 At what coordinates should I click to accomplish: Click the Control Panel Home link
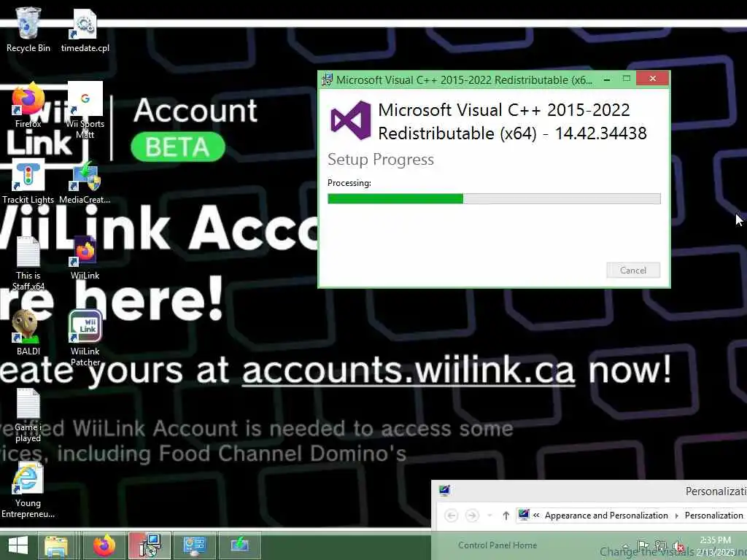tap(498, 545)
